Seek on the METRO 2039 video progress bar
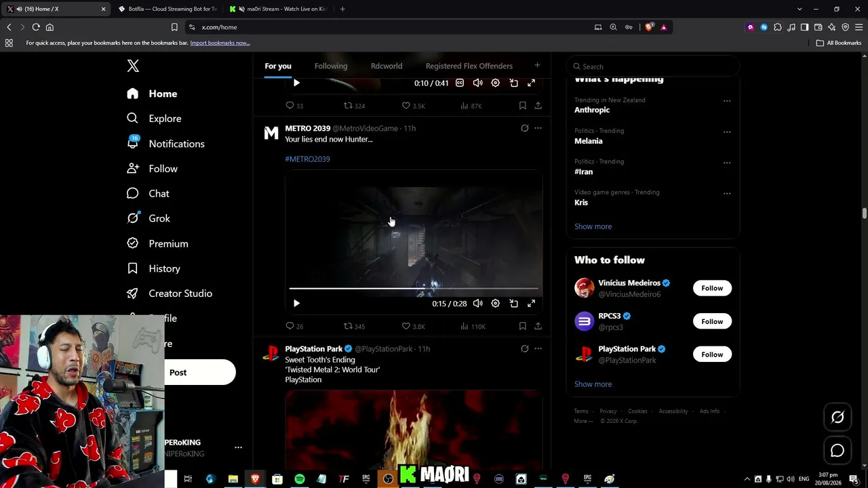 [414, 289]
